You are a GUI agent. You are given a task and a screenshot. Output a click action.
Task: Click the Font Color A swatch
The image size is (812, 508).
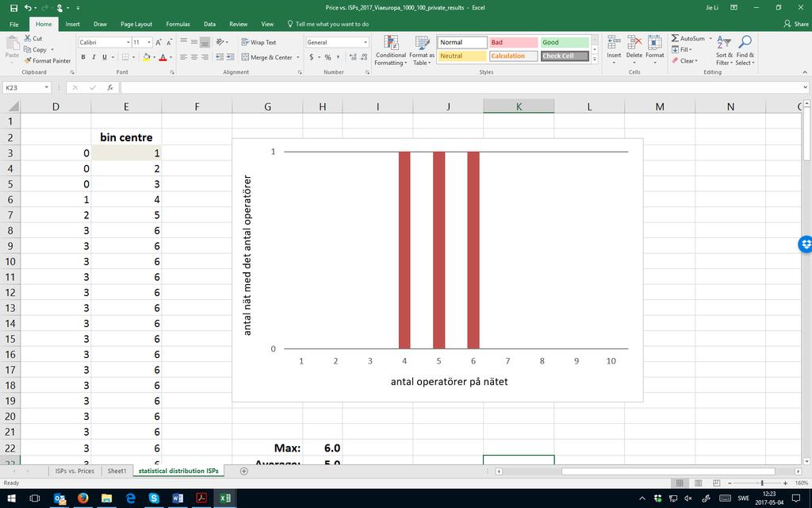point(163,57)
